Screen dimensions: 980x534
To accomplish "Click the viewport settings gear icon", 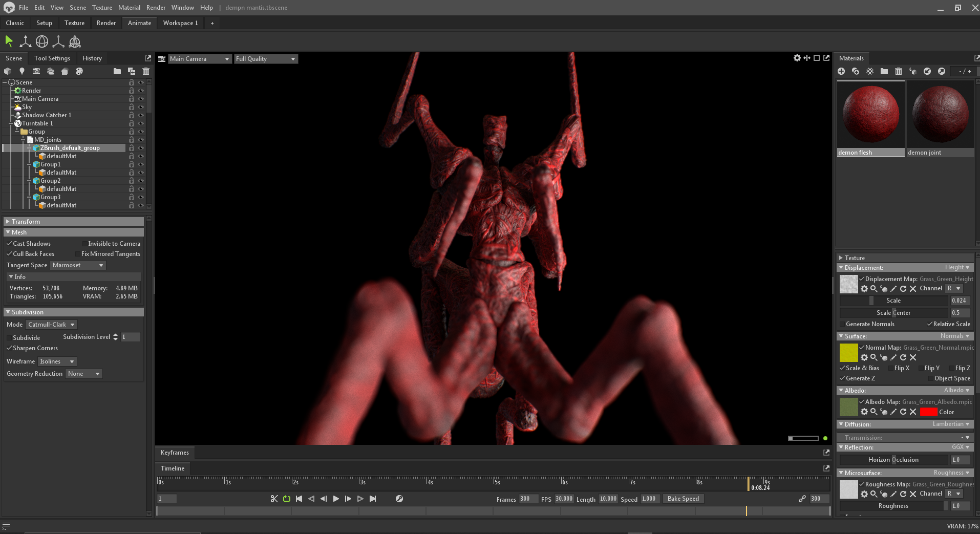I will coord(797,58).
